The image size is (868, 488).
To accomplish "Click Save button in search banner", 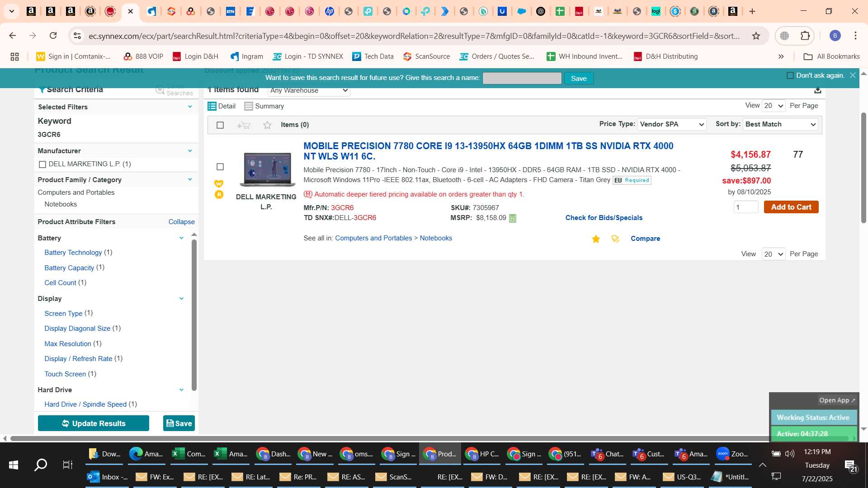I will pyautogui.click(x=579, y=78).
